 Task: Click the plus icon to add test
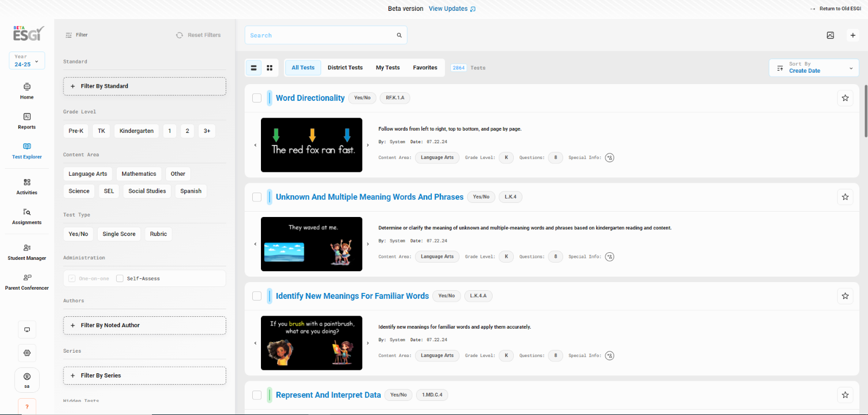tap(853, 35)
